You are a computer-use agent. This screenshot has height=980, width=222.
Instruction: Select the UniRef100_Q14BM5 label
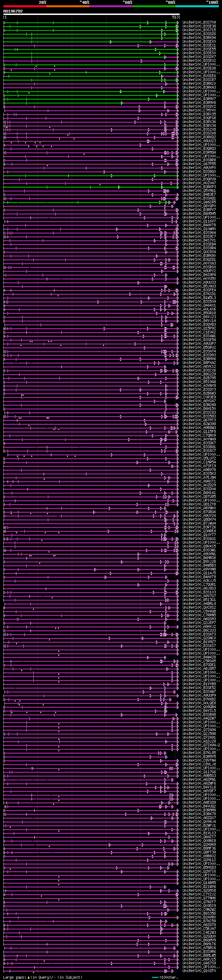[199, 883]
